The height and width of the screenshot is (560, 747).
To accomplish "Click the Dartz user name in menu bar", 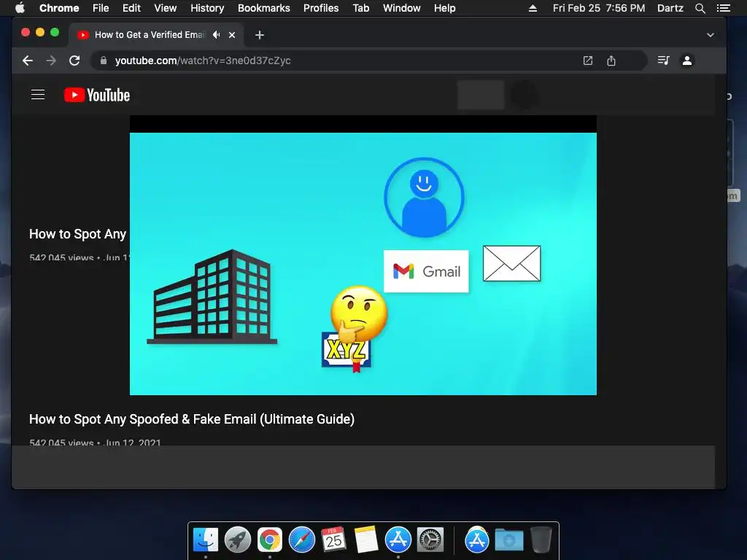I will tap(670, 8).
